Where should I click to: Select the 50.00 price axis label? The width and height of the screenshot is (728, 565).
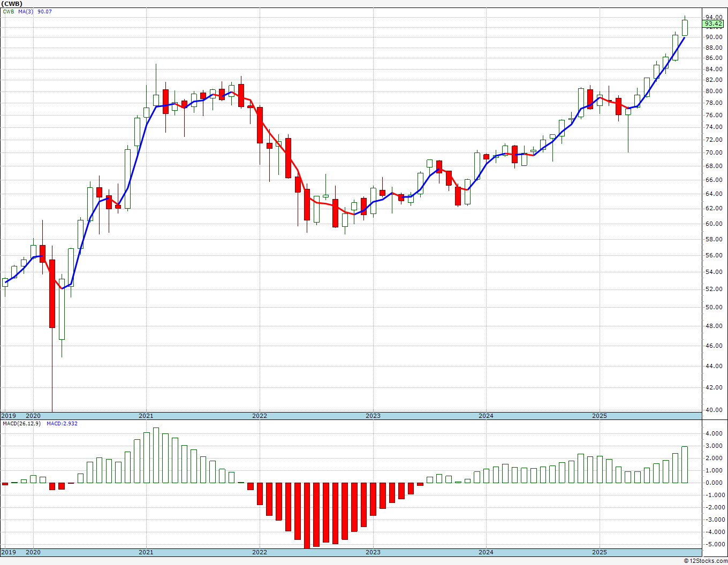pyautogui.click(x=714, y=307)
